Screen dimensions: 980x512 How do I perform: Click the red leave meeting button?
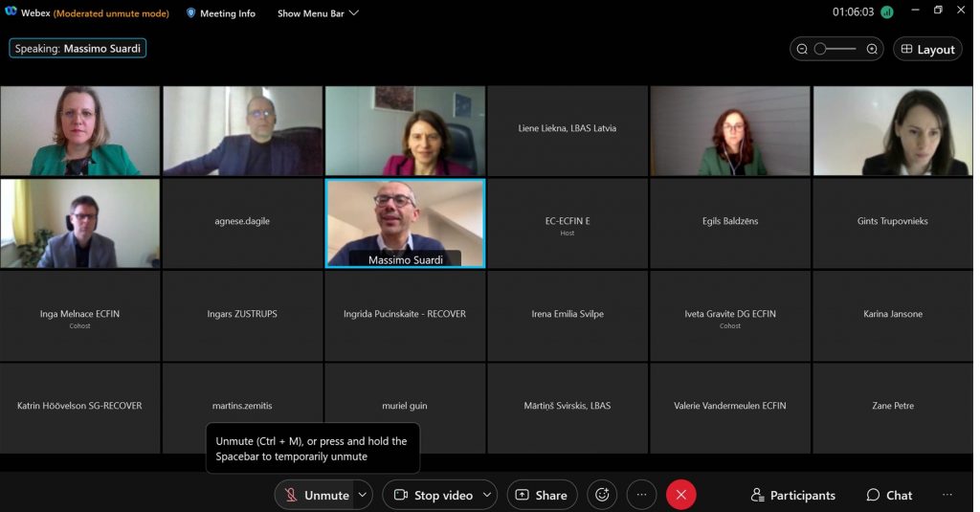click(680, 495)
